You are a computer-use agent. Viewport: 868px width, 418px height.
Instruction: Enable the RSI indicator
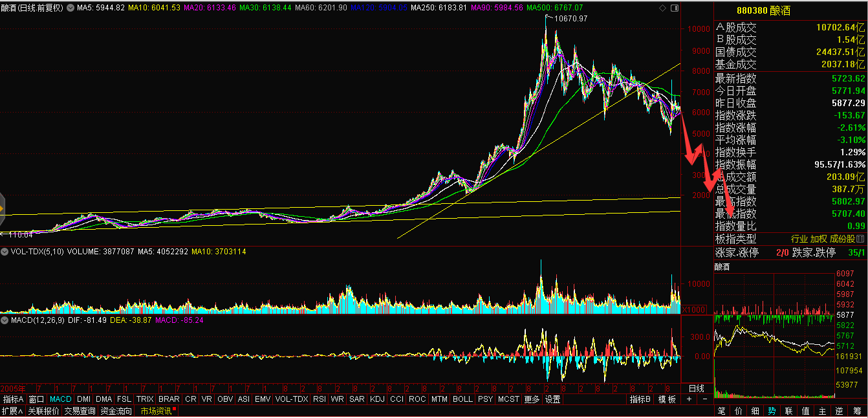pyautogui.click(x=319, y=399)
